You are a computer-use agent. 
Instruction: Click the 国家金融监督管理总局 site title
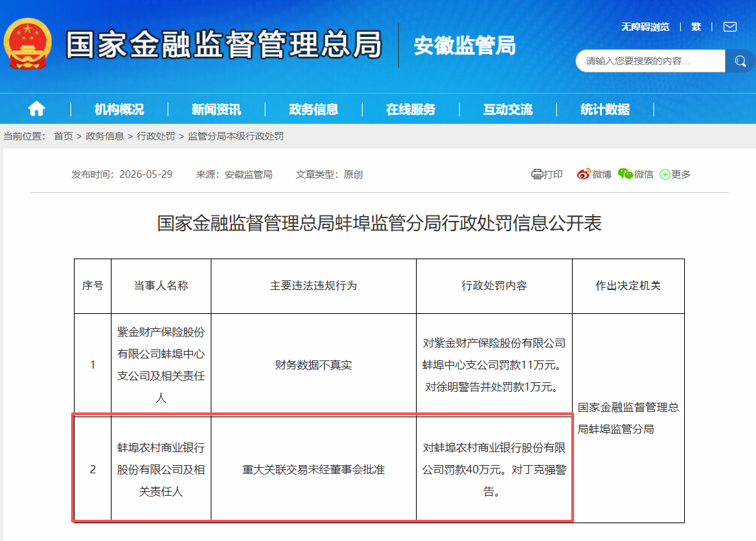[224, 44]
